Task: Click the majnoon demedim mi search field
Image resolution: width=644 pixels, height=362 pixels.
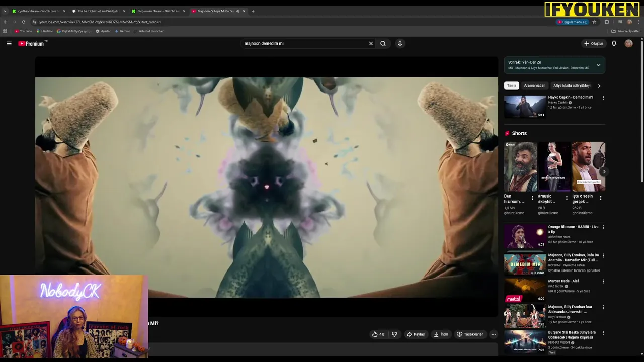Action: 304,44
